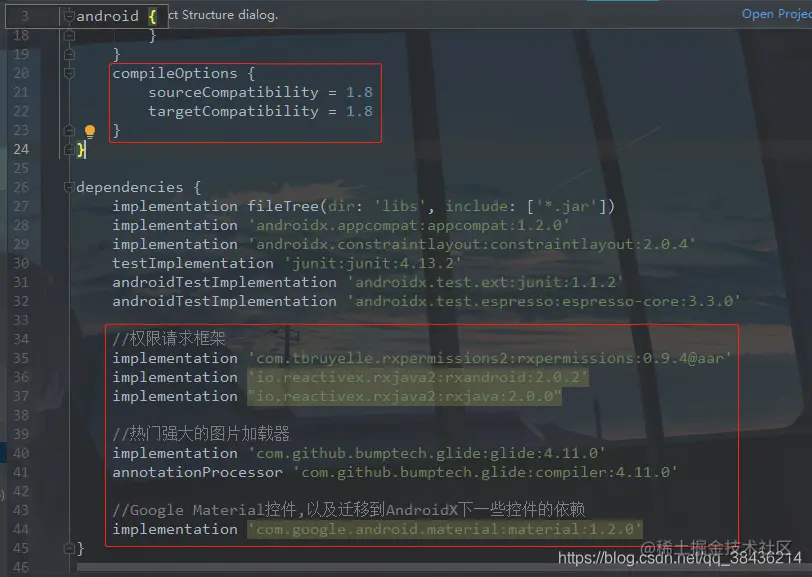Toggle fold end marker at line 45
The image size is (812, 577).
69,548
